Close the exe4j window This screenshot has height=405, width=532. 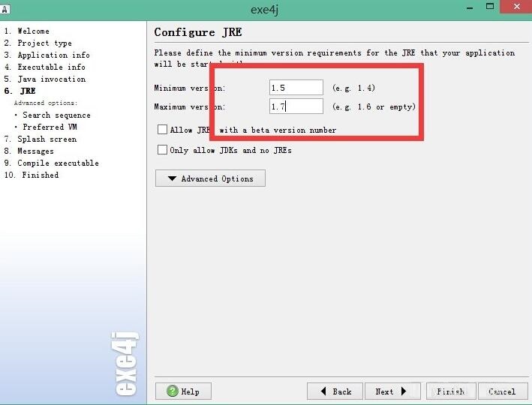(x=516, y=7)
